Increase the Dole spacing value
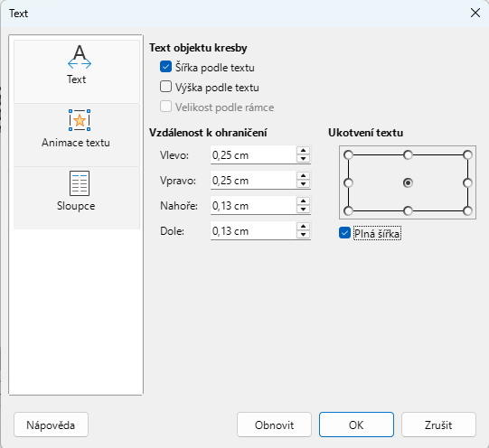This screenshot has height=448, width=489. coord(303,227)
